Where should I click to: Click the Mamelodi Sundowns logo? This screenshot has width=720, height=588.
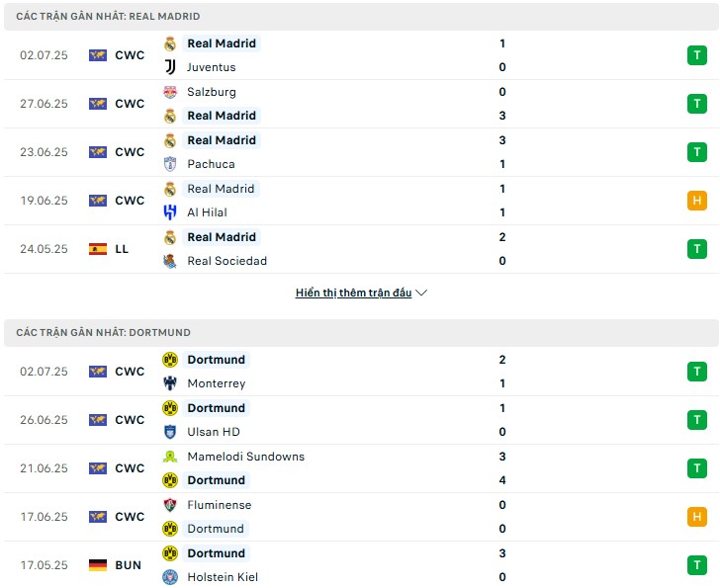pos(170,457)
